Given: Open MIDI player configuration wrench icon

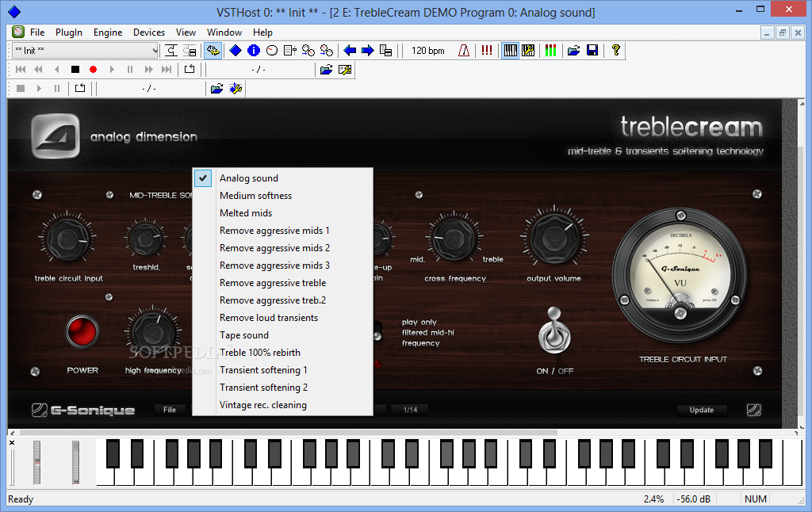Looking at the screenshot, I should pyautogui.click(x=345, y=70).
